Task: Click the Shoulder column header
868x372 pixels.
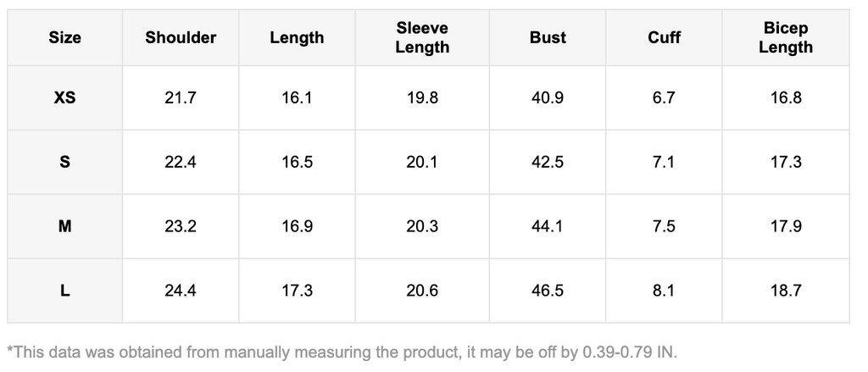Action: click(181, 37)
